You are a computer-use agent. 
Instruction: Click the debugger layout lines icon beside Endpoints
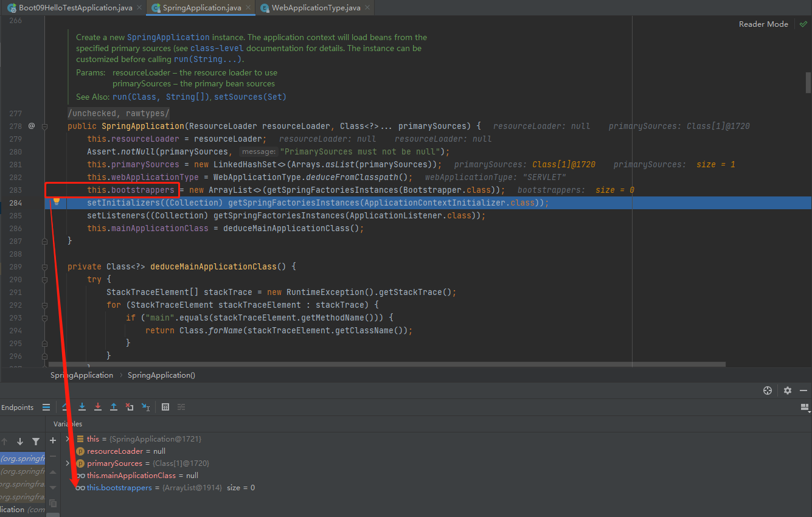pyautogui.click(x=46, y=408)
